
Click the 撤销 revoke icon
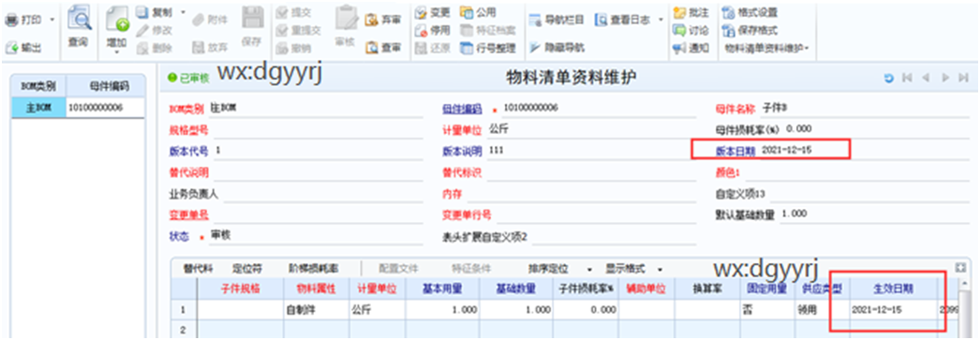coord(282,48)
